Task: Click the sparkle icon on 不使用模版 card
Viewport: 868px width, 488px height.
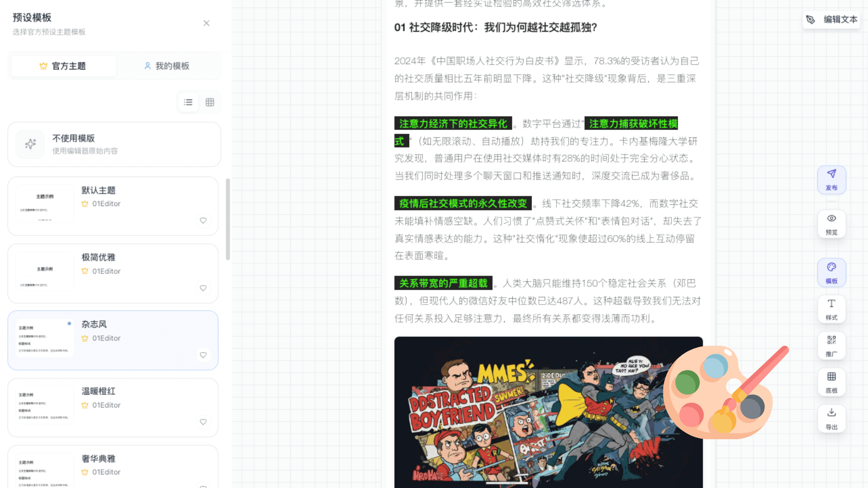Action: coord(30,144)
